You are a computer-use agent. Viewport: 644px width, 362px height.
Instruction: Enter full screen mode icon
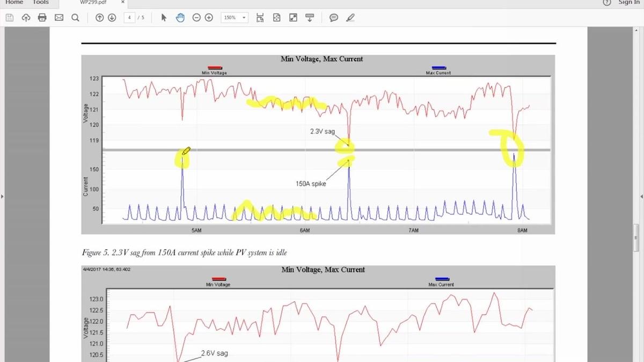(293, 18)
